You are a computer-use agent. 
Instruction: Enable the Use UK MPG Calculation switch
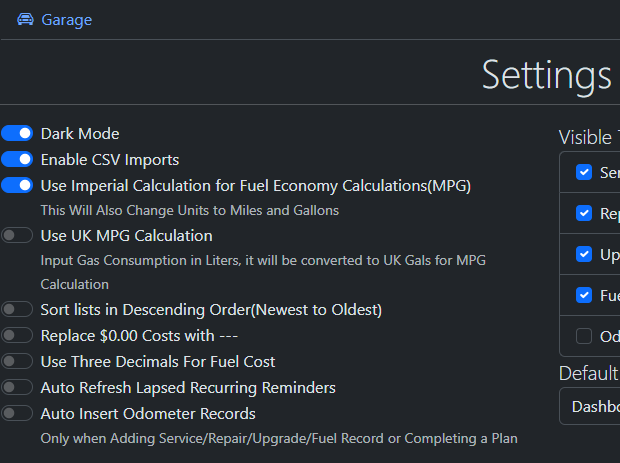[x=17, y=236]
